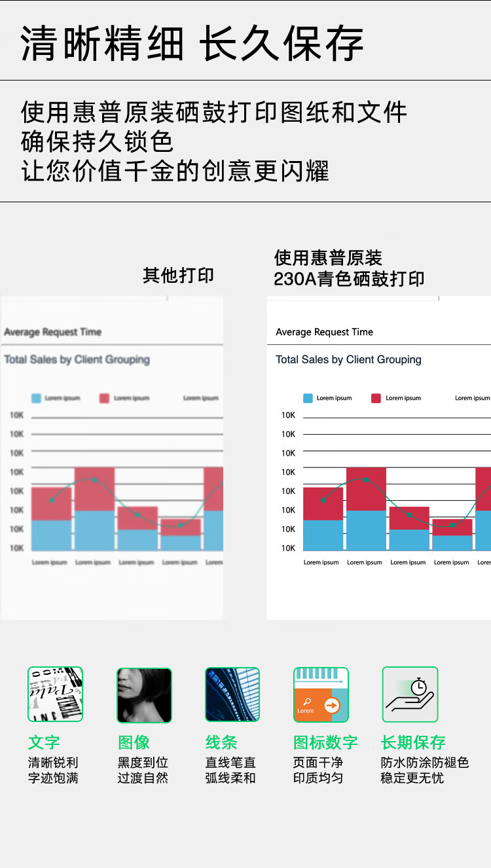Click the 图标数字 orange chart icon

pyautogui.click(x=321, y=694)
